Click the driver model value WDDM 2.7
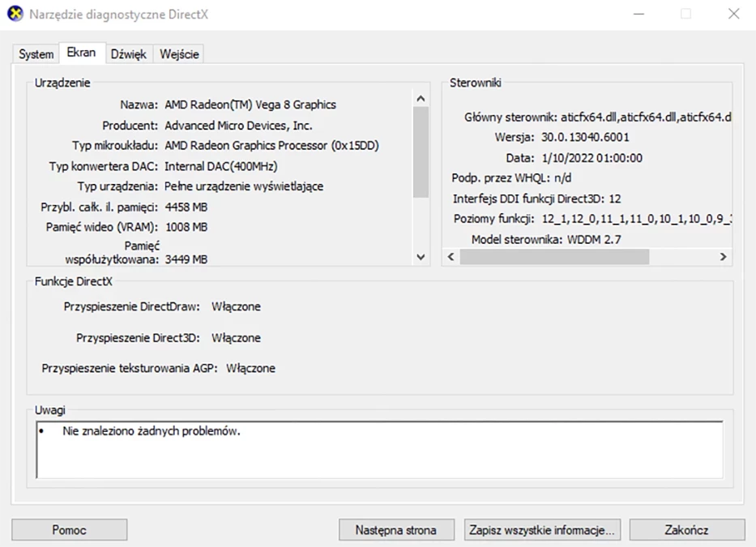Screen dimensions: 756x547 tap(594, 240)
